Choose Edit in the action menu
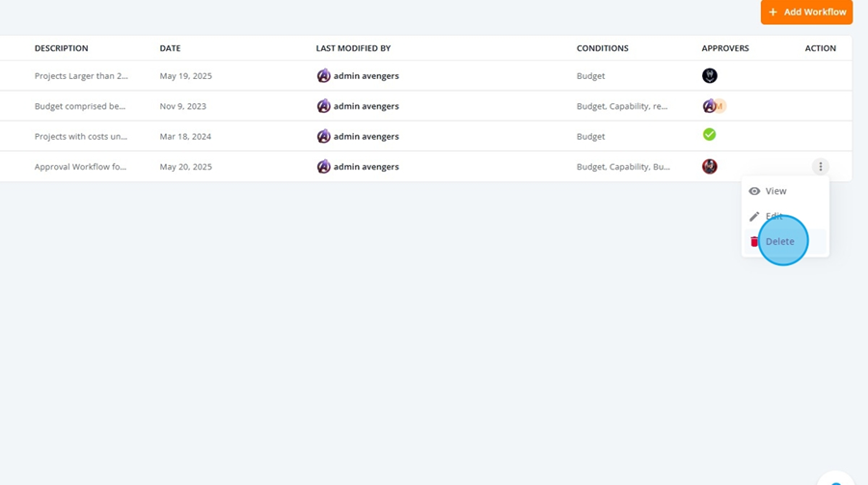 pyautogui.click(x=785, y=216)
